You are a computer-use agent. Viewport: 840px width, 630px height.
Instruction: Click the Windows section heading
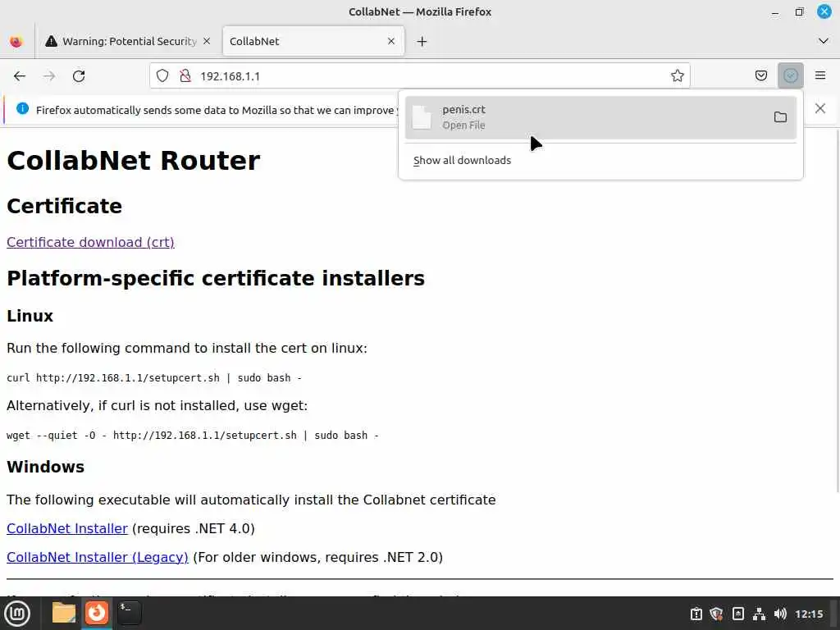point(46,467)
